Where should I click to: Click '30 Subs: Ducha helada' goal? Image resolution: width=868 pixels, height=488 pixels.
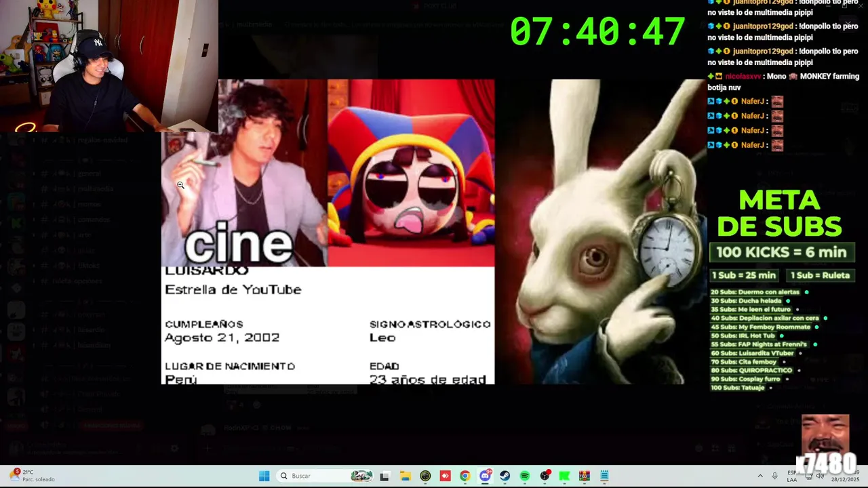coord(746,300)
